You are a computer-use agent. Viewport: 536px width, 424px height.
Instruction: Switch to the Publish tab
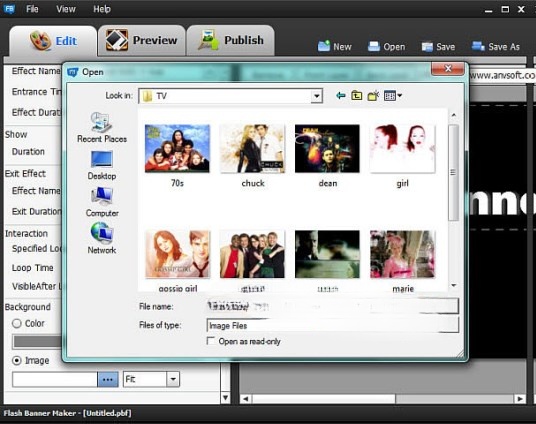(x=231, y=40)
